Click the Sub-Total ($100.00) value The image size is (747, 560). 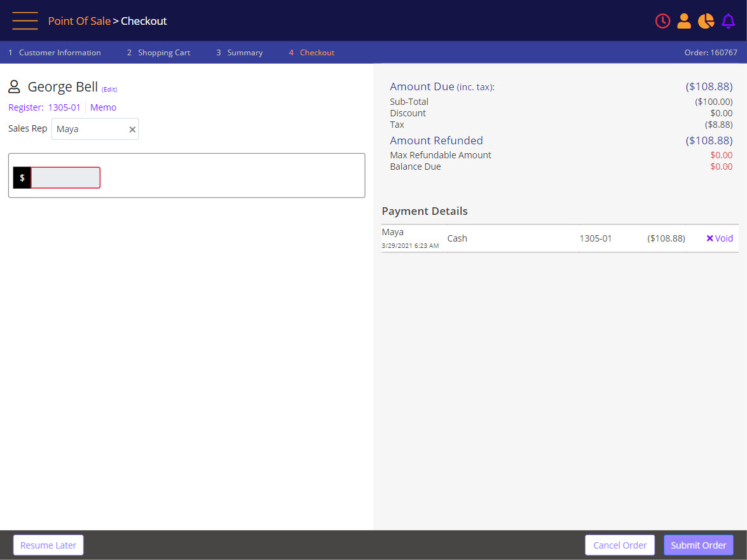point(714,102)
